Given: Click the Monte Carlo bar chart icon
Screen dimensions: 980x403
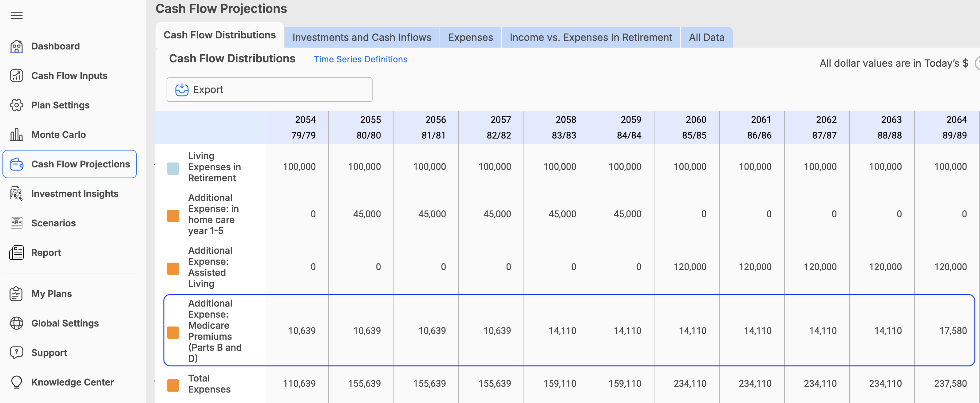Looking at the screenshot, I should pyautogui.click(x=16, y=135).
